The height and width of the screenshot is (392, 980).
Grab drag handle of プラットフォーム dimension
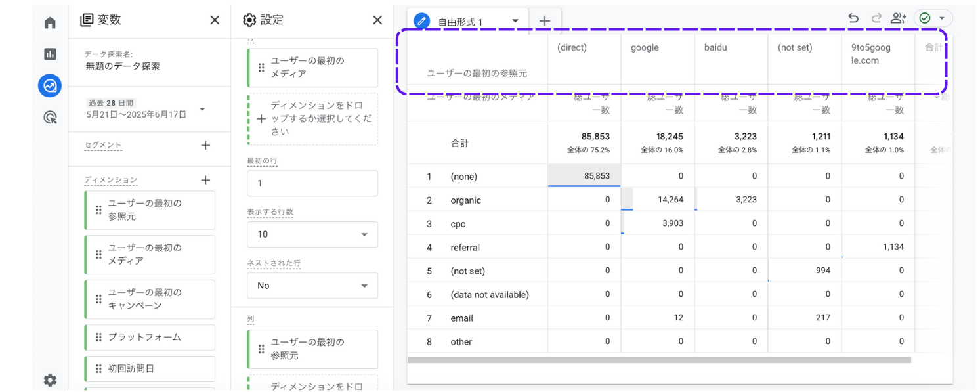click(98, 338)
